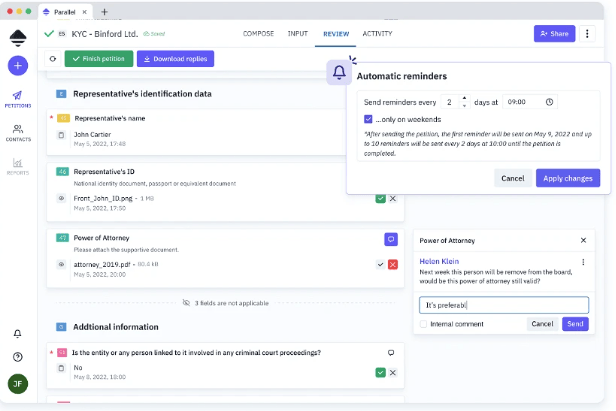This screenshot has height=411, width=616.
Task: Open the sidebar notifications bell
Action: (x=18, y=333)
